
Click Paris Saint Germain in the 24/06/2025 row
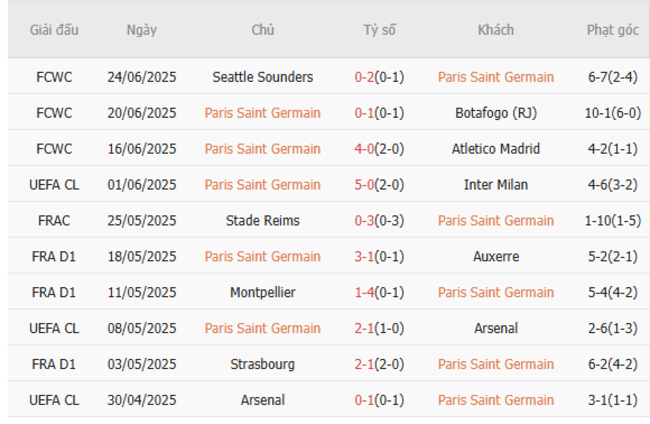pos(495,77)
